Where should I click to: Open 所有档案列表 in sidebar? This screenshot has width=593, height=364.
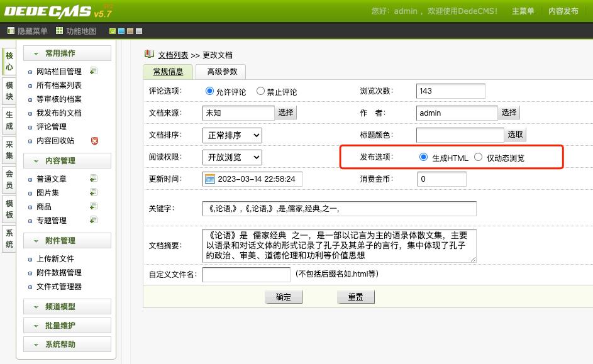point(58,85)
